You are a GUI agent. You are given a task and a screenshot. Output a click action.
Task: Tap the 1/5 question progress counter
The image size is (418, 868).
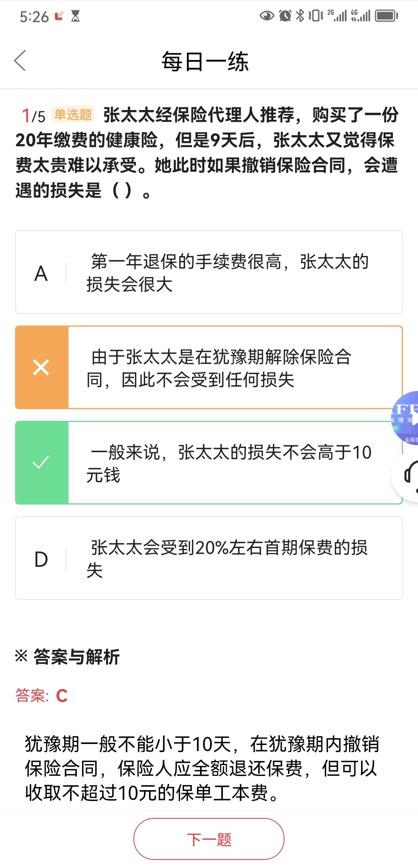point(33,115)
